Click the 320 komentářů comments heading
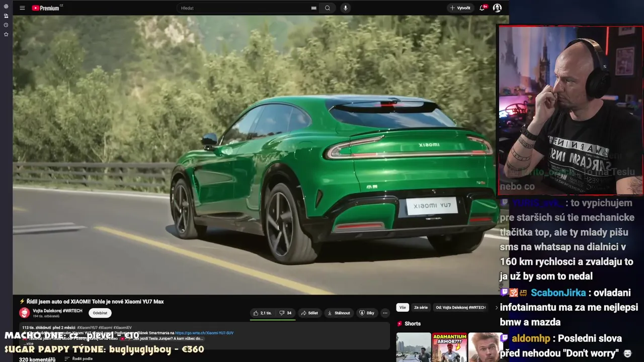This screenshot has width=644, height=362. point(37,359)
